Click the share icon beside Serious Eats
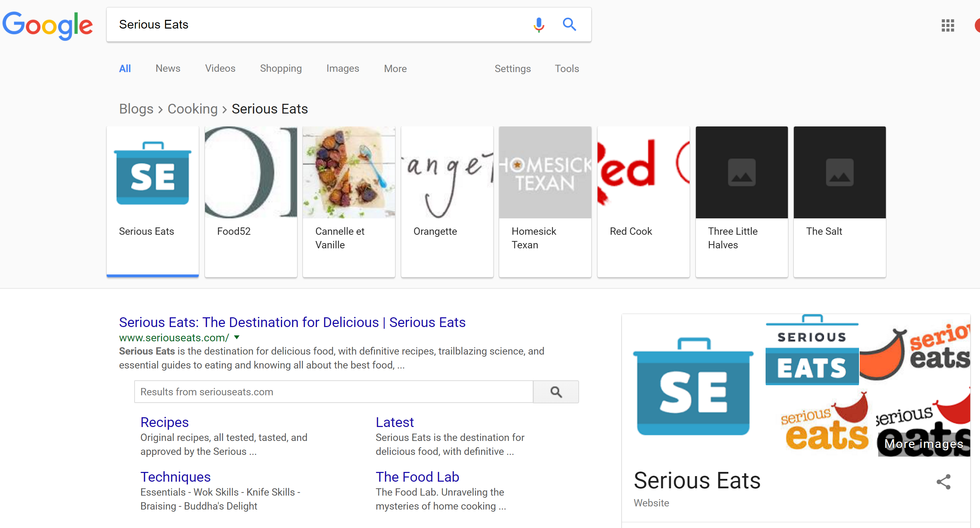Screen dimensions: 980x528 [x=943, y=482]
